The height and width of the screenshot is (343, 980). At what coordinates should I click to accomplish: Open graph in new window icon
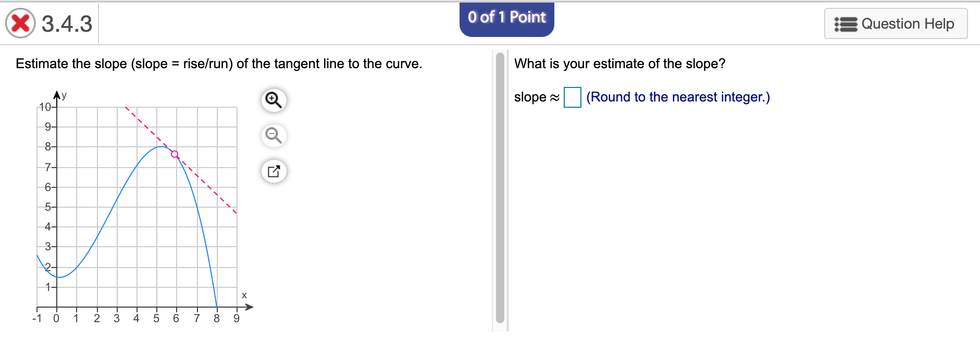274,171
